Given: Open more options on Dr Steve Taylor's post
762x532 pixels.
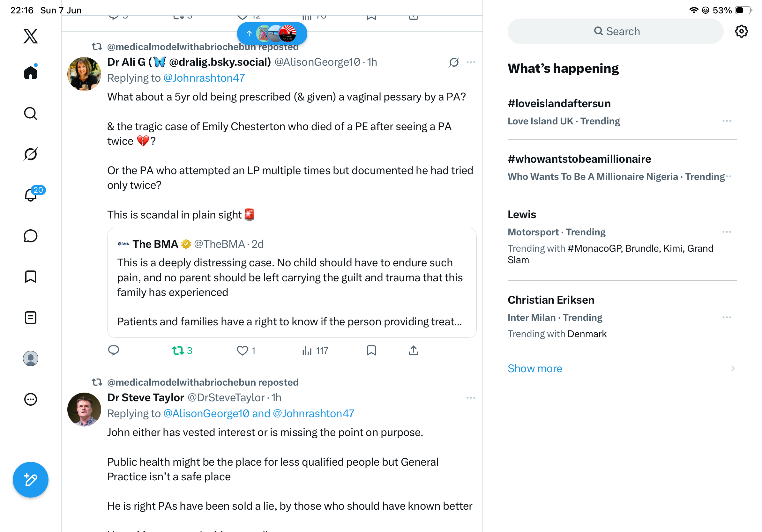Looking at the screenshot, I should (x=471, y=398).
